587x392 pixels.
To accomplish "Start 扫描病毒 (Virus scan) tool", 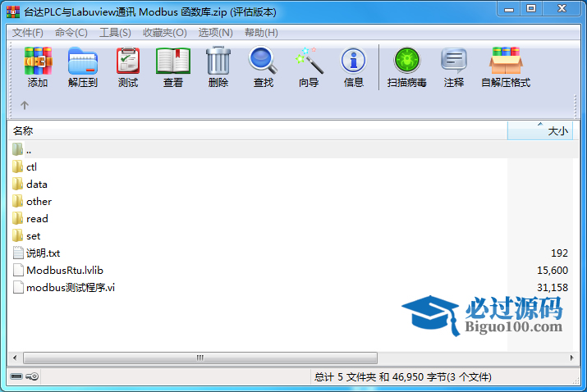I will click(407, 61).
